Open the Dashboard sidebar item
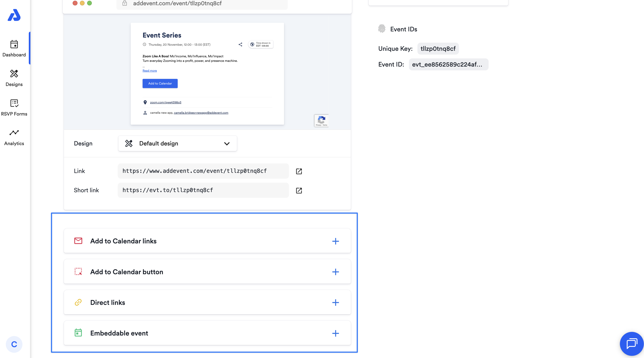This screenshot has height=358, width=644. point(14,48)
